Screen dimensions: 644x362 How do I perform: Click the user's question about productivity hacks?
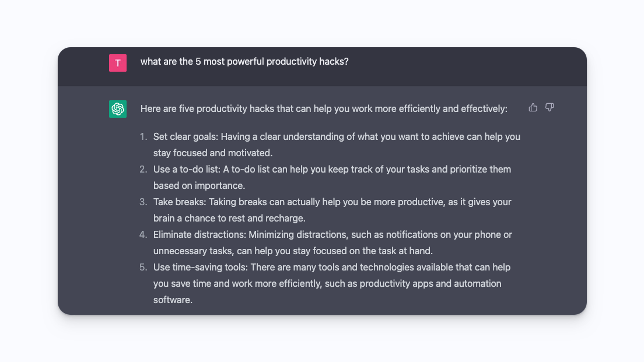(244, 61)
